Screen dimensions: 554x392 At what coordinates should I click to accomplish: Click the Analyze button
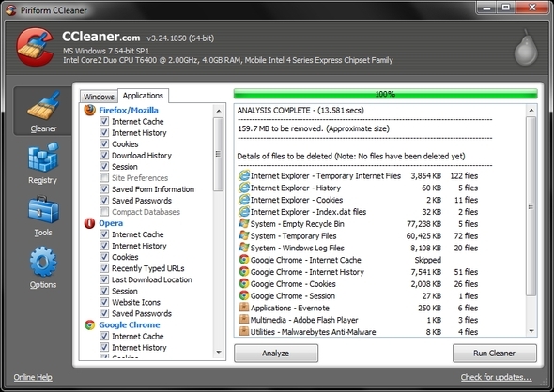point(276,354)
